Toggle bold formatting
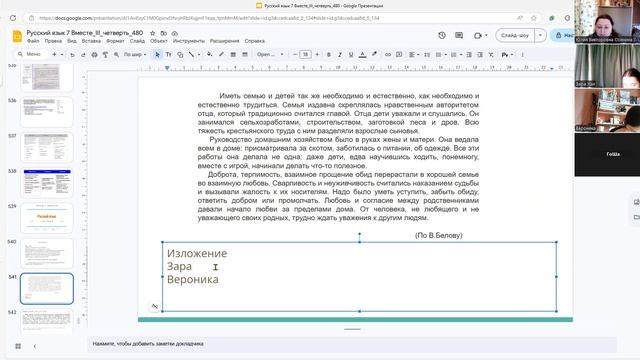This screenshot has width=640, height=360. tap(329, 55)
